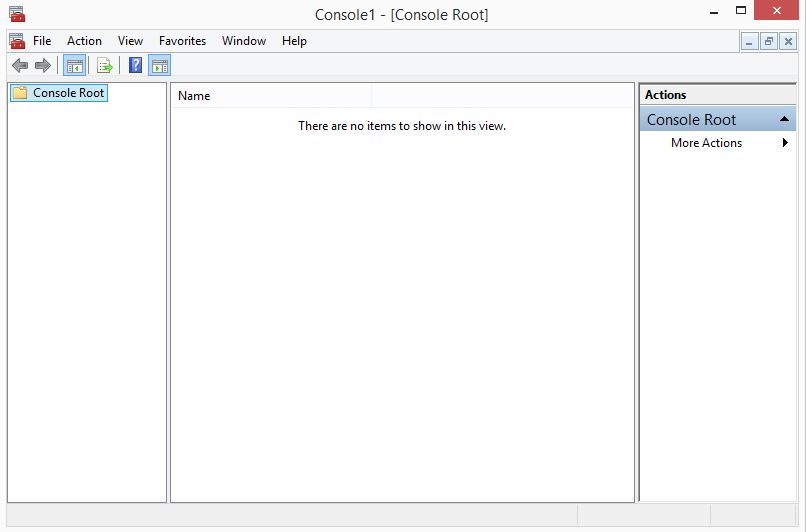This screenshot has height=532, width=806.
Task: Click More Actions in Actions pane
Action: tap(706, 143)
